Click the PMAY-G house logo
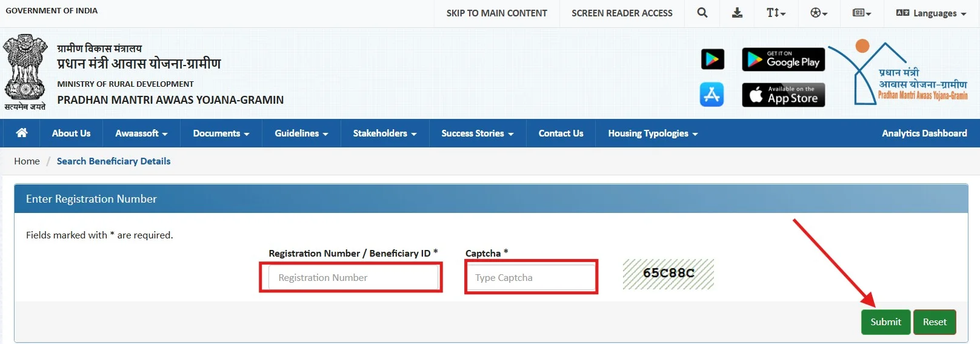The height and width of the screenshot is (344, 980). pos(900,74)
